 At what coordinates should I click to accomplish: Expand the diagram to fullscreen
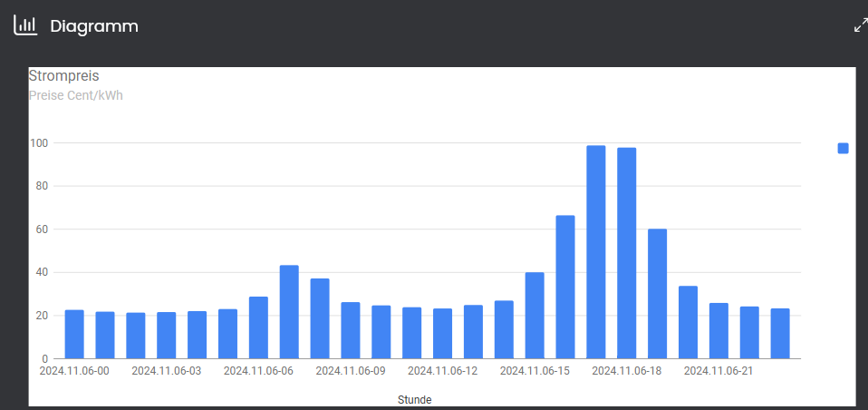pos(860,24)
